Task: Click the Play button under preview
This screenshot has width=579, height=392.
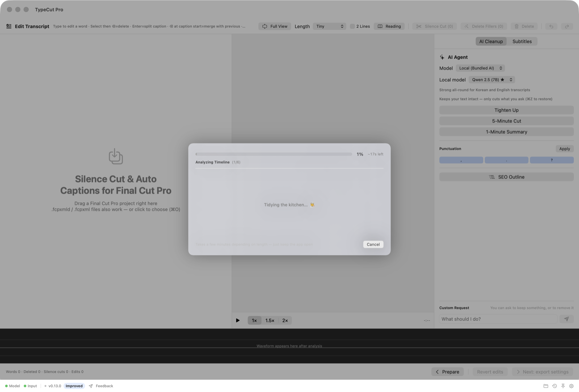Action: [238, 320]
